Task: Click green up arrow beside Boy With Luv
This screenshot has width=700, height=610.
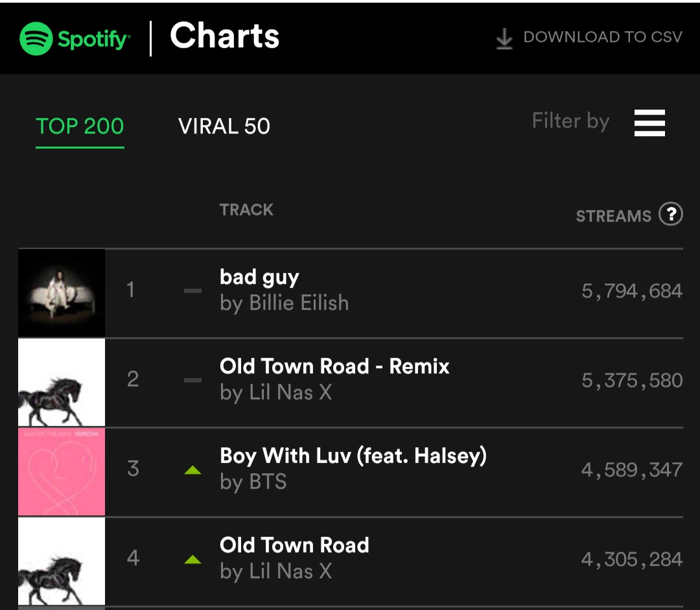Action: (192, 470)
